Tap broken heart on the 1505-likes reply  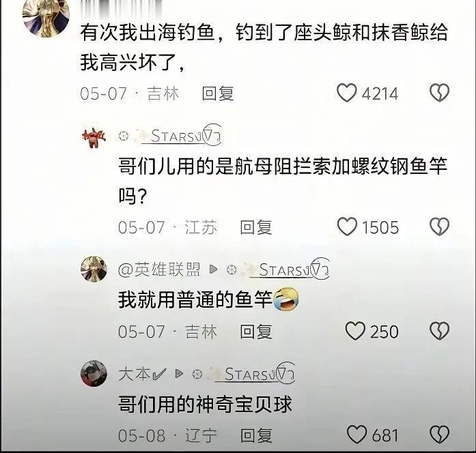point(439,227)
